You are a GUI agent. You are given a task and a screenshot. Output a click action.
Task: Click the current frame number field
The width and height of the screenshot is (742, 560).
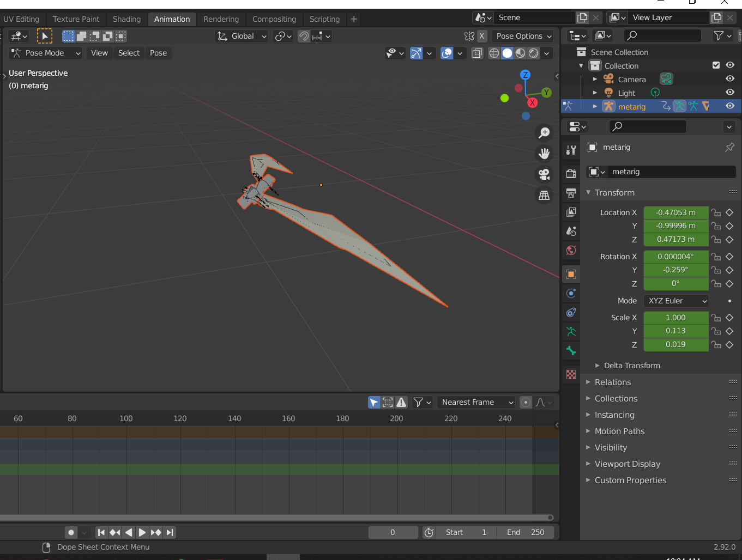393,532
